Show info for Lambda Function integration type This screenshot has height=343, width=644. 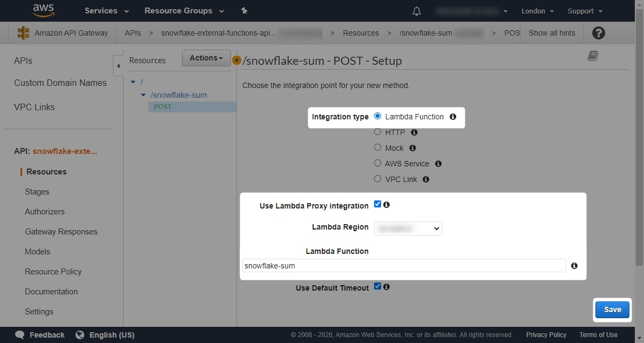(x=452, y=117)
